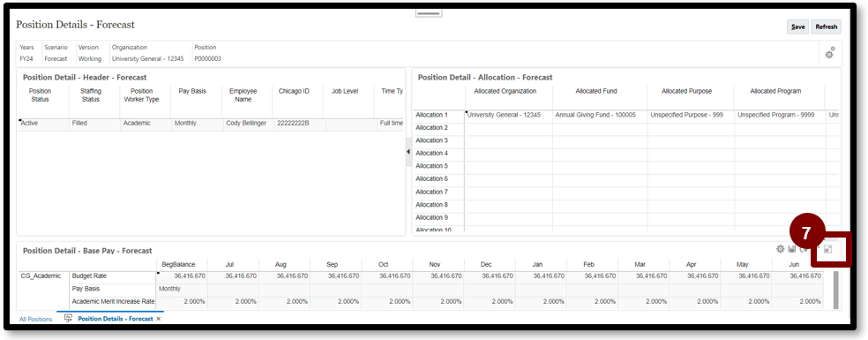Click the Refresh button
868x340 pixels.
[x=826, y=26]
